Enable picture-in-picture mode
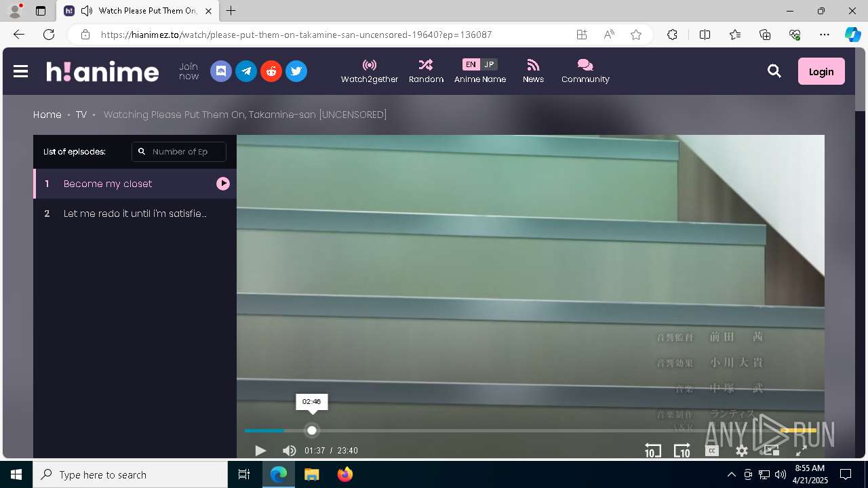 pyautogui.click(x=772, y=451)
